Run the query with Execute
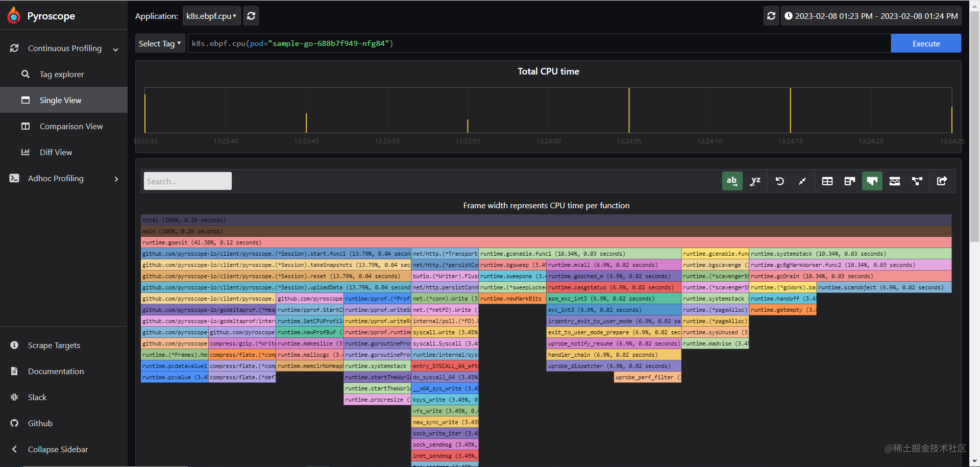 (x=926, y=43)
